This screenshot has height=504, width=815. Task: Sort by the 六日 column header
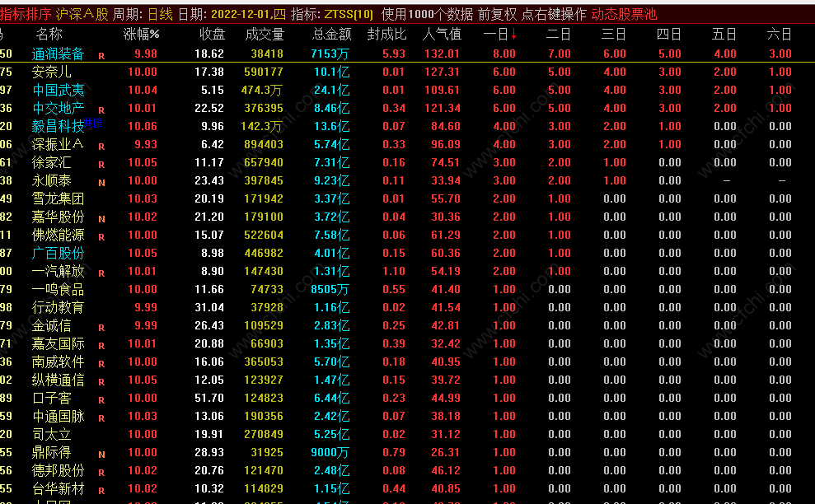click(x=779, y=35)
